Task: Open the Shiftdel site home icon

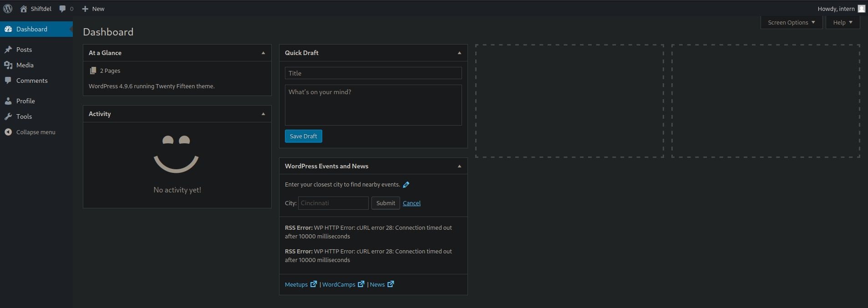Action: 24,9
